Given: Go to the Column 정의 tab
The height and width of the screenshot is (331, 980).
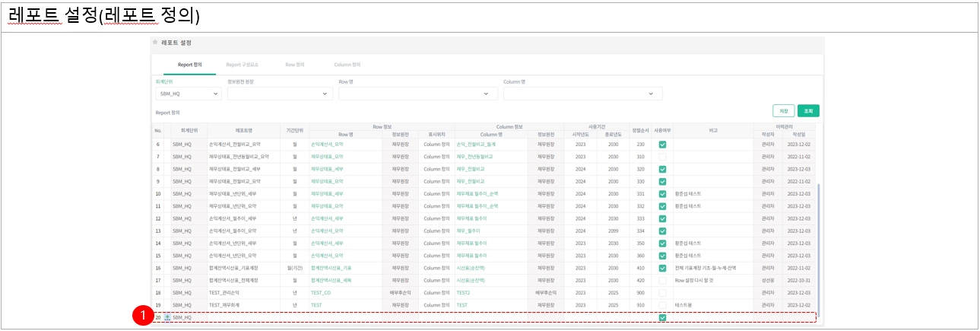Looking at the screenshot, I should coord(347,65).
